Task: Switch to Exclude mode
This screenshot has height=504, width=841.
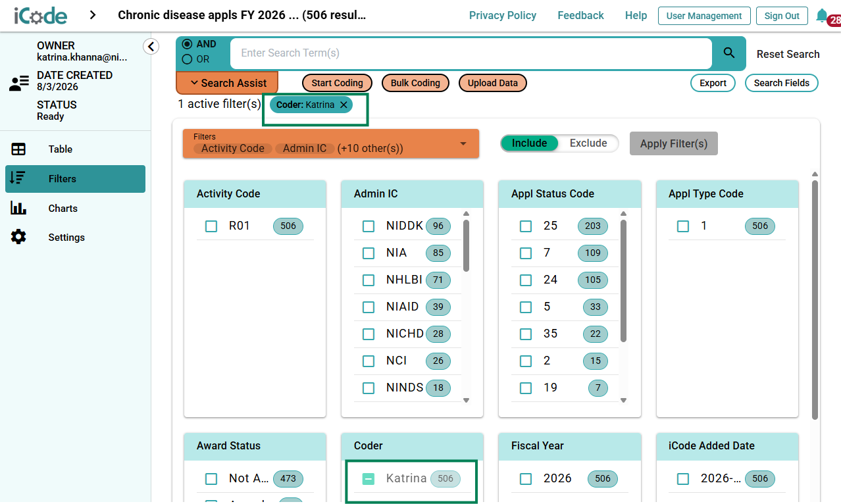Action: click(x=588, y=143)
